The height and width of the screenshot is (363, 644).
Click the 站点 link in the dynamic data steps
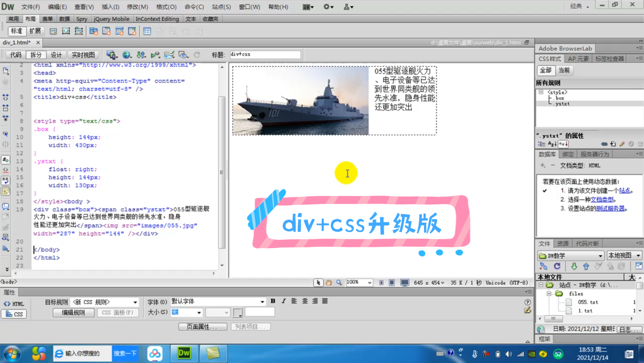625,190
